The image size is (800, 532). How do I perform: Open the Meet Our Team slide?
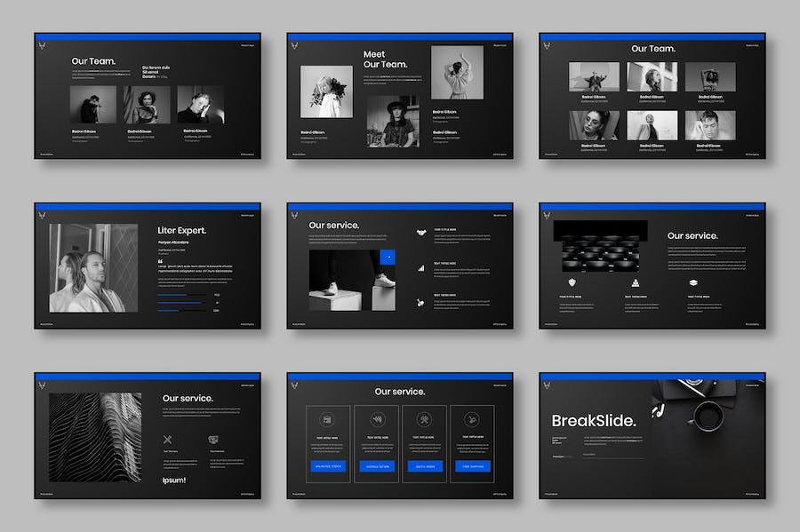399,96
